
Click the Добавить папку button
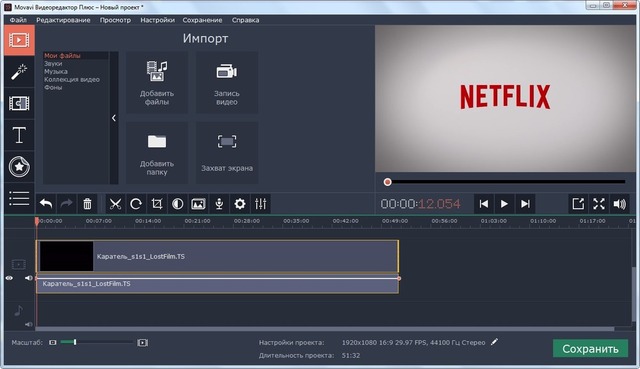pyautogui.click(x=157, y=153)
